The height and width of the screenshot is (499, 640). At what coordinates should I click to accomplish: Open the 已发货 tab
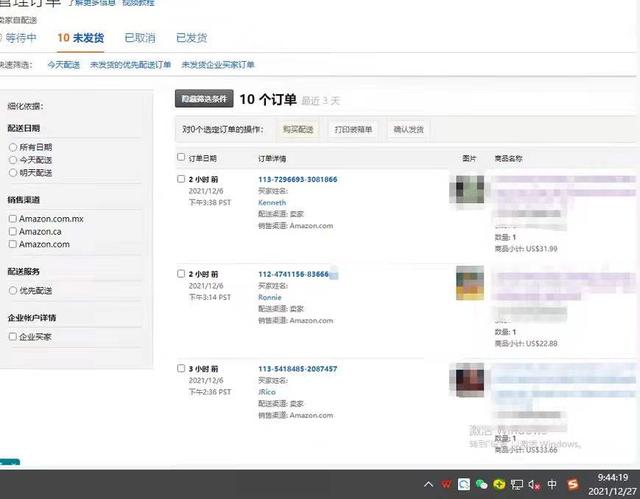(191, 38)
